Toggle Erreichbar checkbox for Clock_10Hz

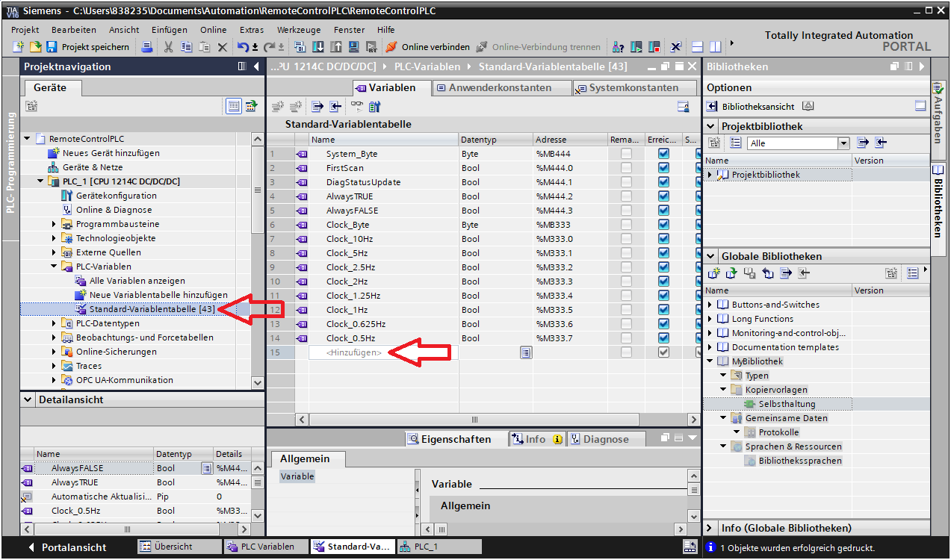coord(663,239)
